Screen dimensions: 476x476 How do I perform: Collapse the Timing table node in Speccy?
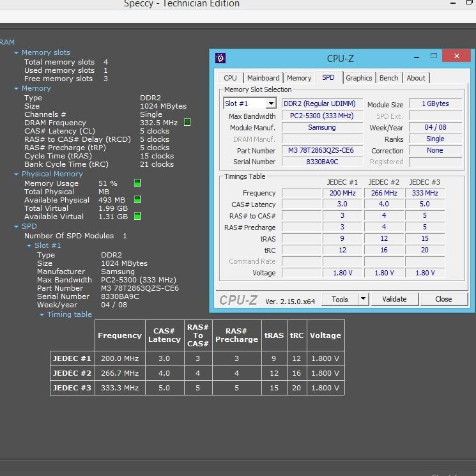pyautogui.click(x=42, y=315)
